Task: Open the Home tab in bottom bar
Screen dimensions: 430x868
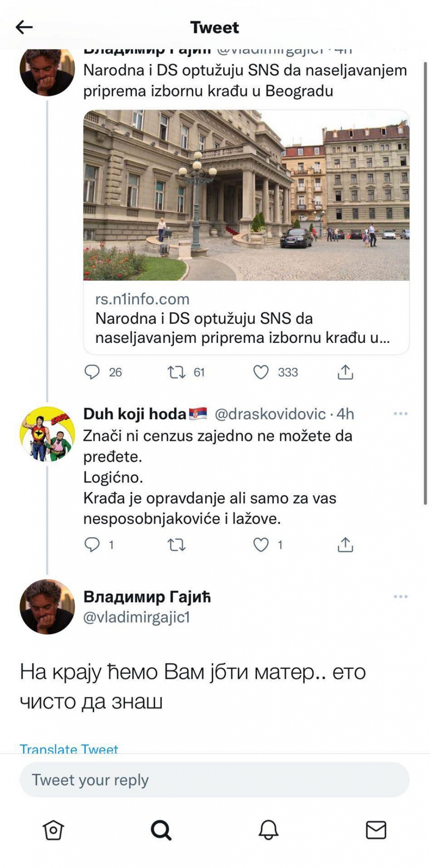Action: click(53, 830)
